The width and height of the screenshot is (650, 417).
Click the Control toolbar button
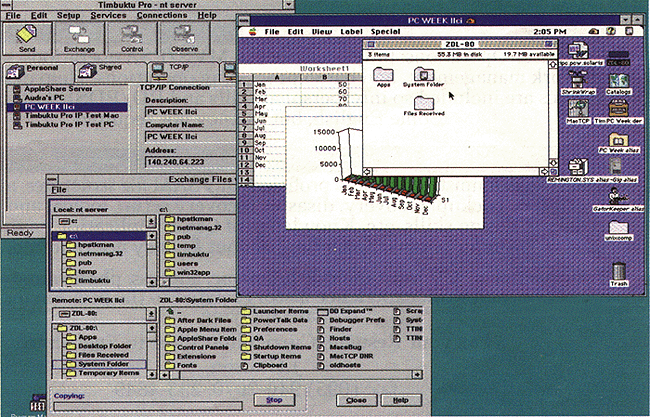(x=132, y=39)
